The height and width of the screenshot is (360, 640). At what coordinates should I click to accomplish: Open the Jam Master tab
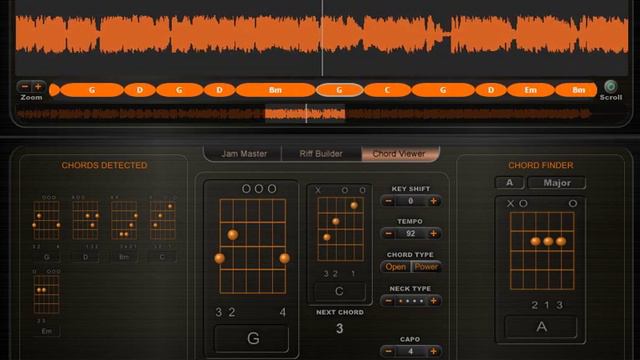(244, 154)
